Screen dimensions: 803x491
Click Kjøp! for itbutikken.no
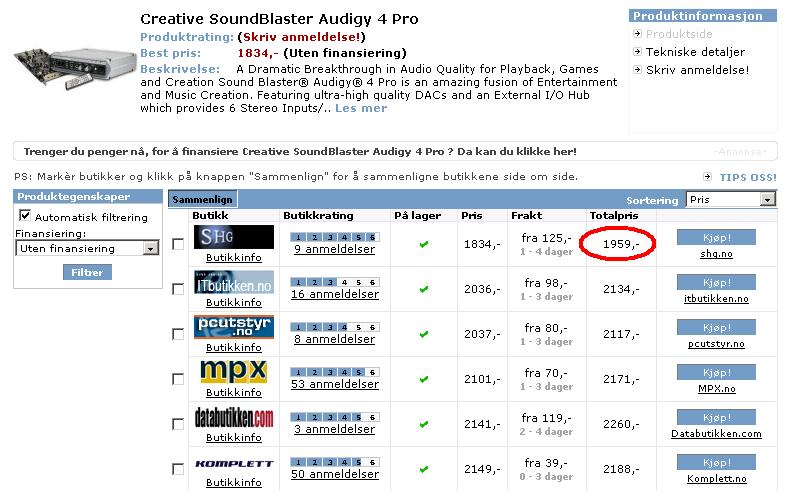click(x=716, y=283)
